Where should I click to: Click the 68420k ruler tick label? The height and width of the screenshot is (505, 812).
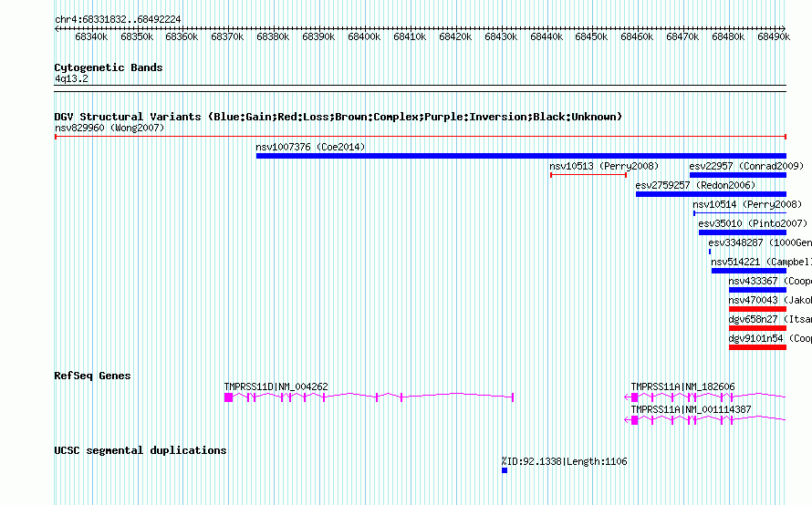[x=455, y=37]
